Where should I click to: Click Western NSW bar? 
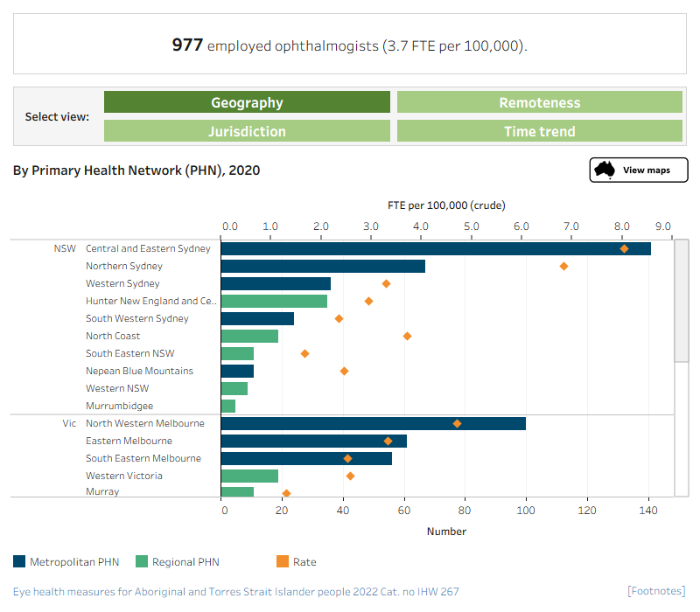pyautogui.click(x=234, y=388)
